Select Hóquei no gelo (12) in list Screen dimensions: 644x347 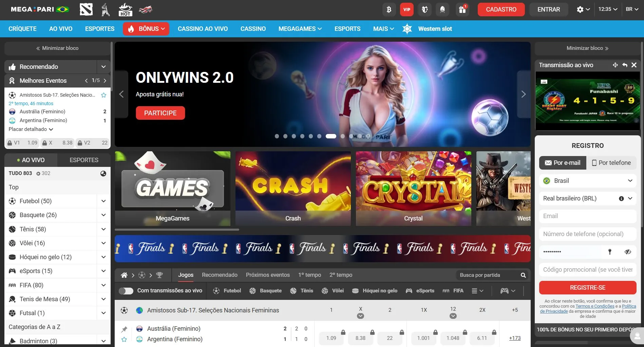[x=45, y=257]
